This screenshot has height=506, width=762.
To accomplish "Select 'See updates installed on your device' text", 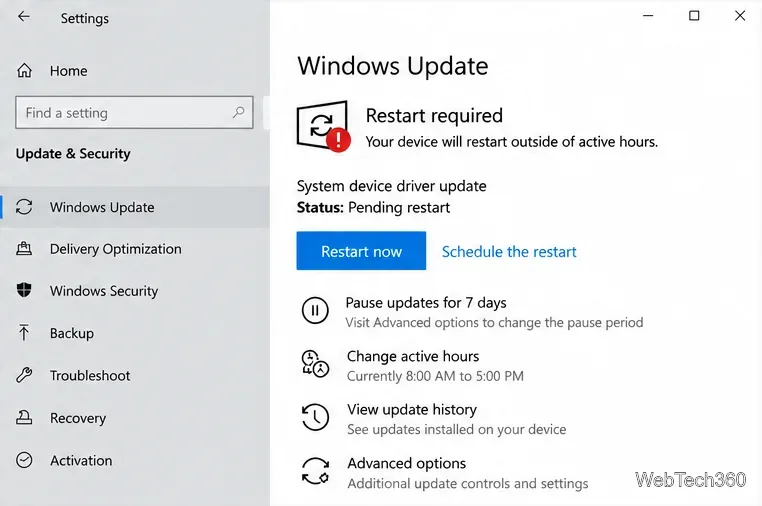I will (456, 430).
